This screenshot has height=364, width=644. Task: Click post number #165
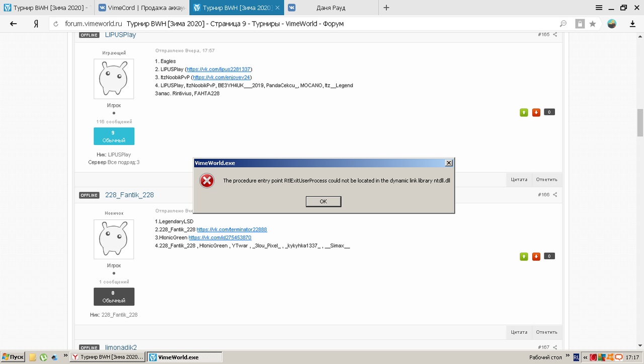pos(543,35)
